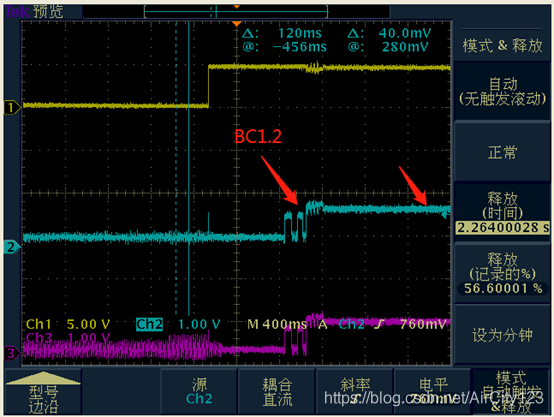Click the channel 3 ground marker
The height and width of the screenshot is (417, 554).
click(12, 353)
